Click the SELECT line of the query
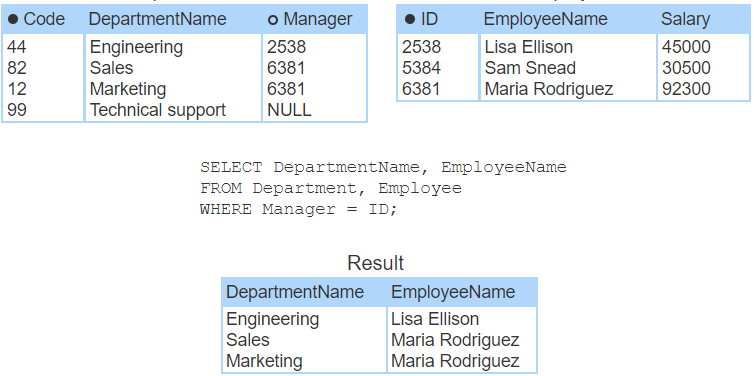Viewport: 754px width, 376px height. click(383, 167)
